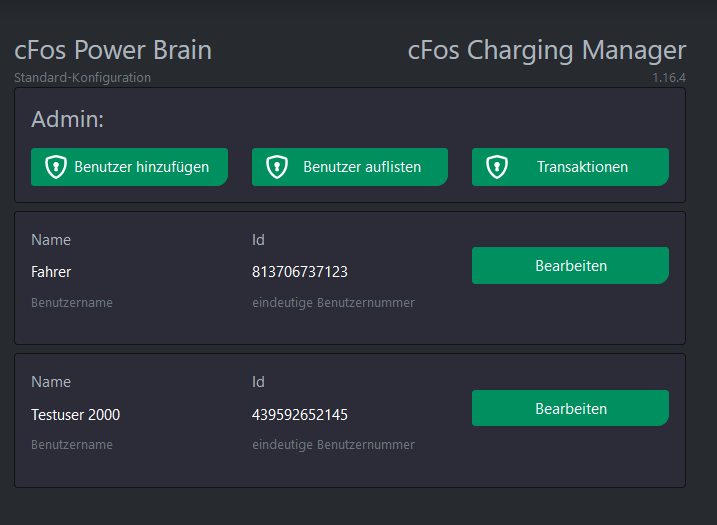Click version number 1.16.4
The image size is (717, 525).
click(x=669, y=78)
